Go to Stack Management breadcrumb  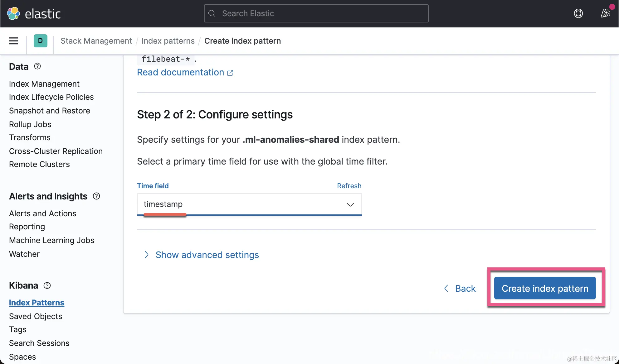pos(96,41)
